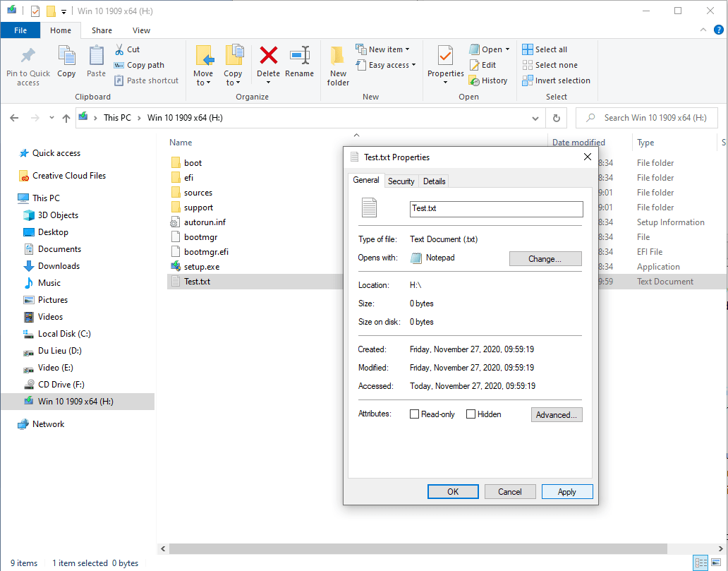Click the Advanced... button
Viewport: 728px width, 571px height.
(556, 415)
